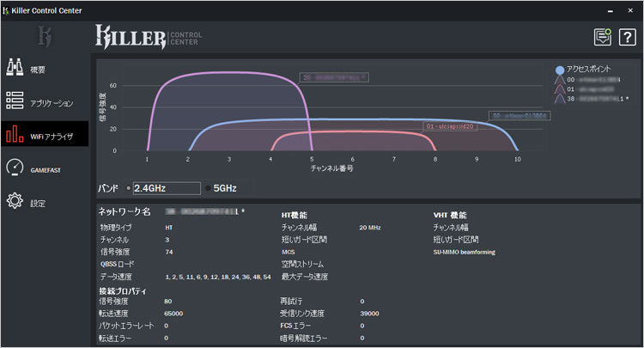This screenshot has height=348, width=644.
Task: Click the チャンネル番号 axis label
Action: (x=331, y=168)
